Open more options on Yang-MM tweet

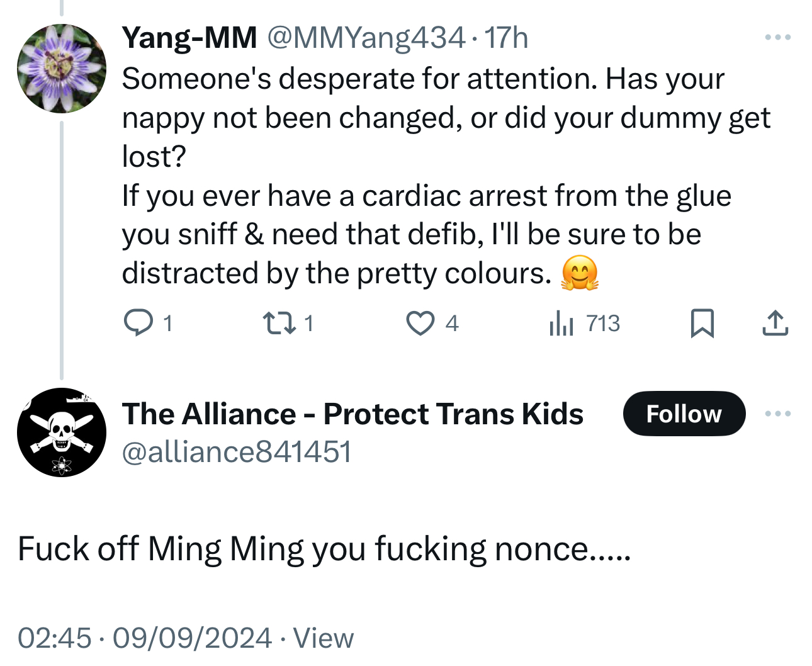point(777,38)
